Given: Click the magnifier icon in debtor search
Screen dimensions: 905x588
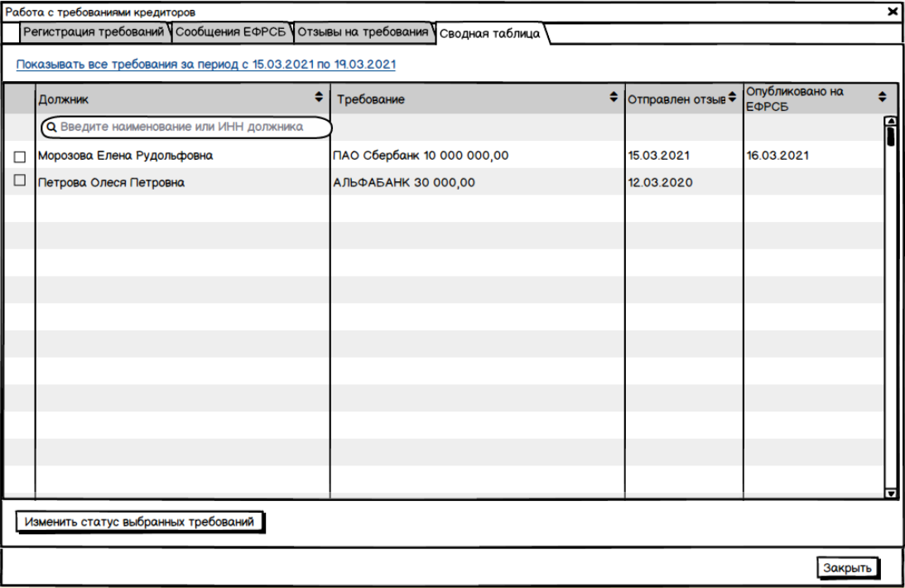Looking at the screenshot, I should (x=51, y=128).
